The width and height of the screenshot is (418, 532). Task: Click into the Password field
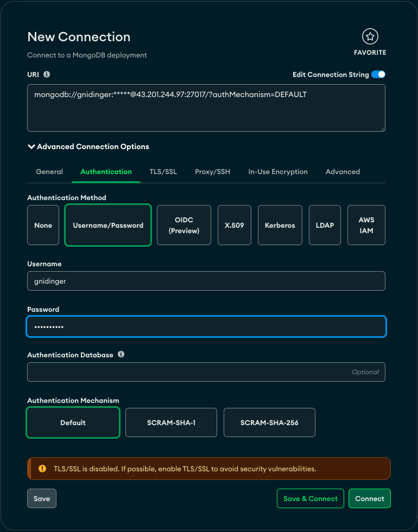pos(206,326)
